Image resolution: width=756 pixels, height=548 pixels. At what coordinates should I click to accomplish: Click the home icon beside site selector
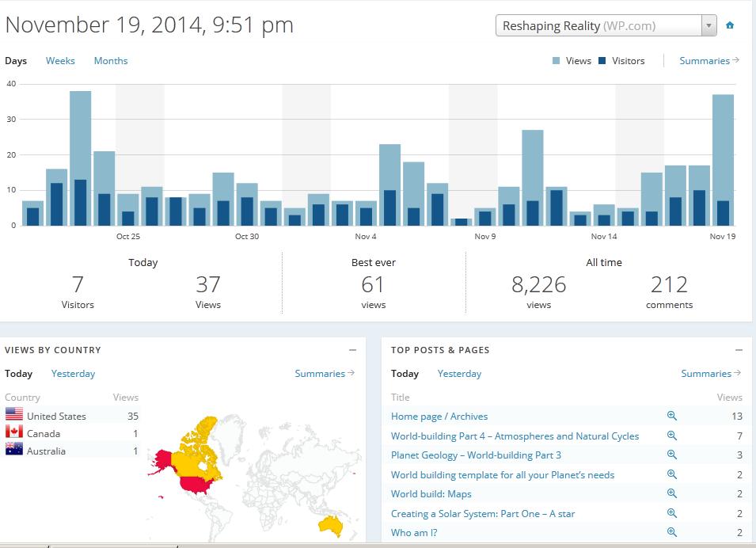click(730, 25)
